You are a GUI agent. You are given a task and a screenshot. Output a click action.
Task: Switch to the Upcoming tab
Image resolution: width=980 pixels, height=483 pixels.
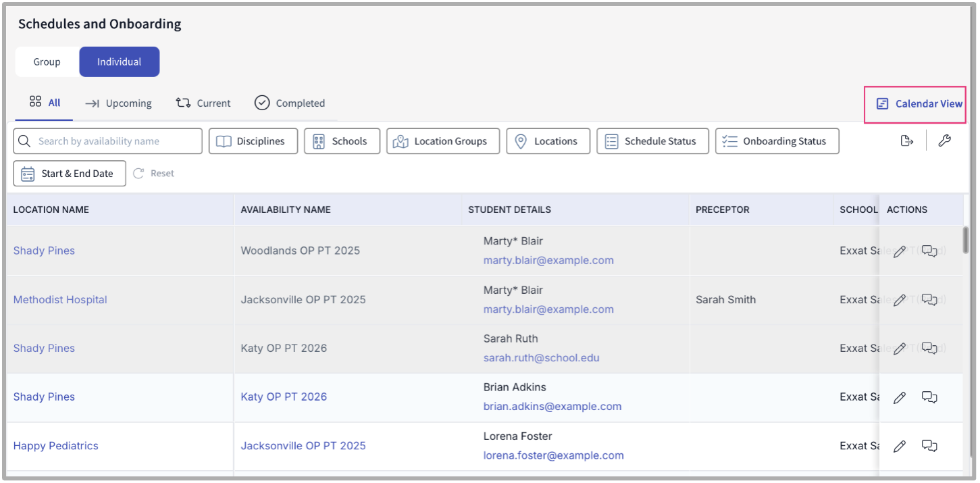119,103
